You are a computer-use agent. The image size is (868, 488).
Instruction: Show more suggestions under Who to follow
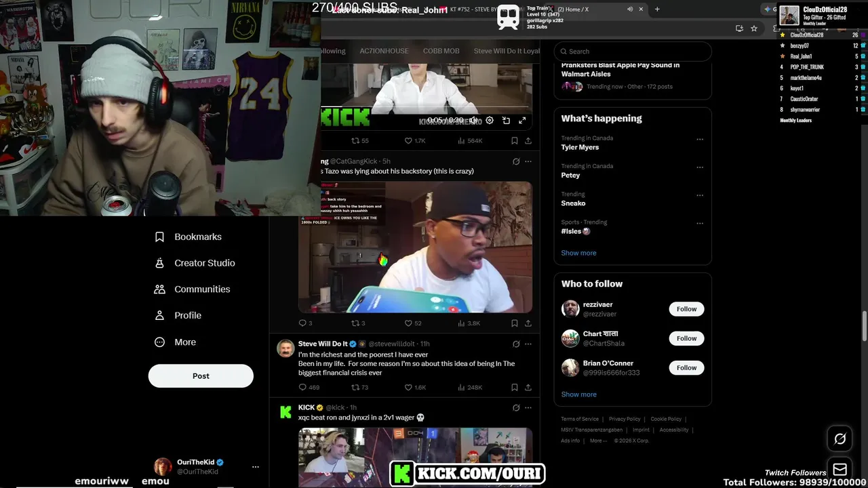[578, 394]
